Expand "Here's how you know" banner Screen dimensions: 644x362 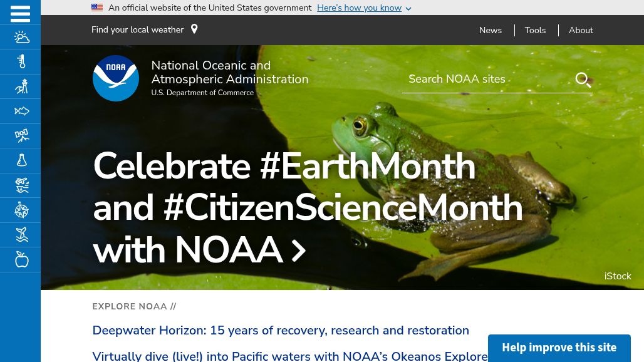pyautogui.click(x=364, y=8)
